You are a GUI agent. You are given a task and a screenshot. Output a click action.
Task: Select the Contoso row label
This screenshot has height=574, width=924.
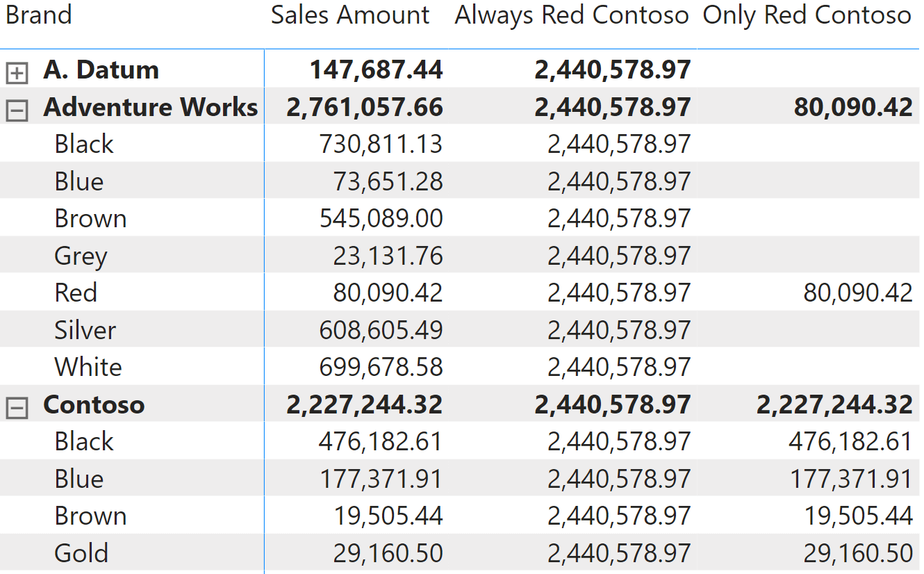tap(94, 404)
